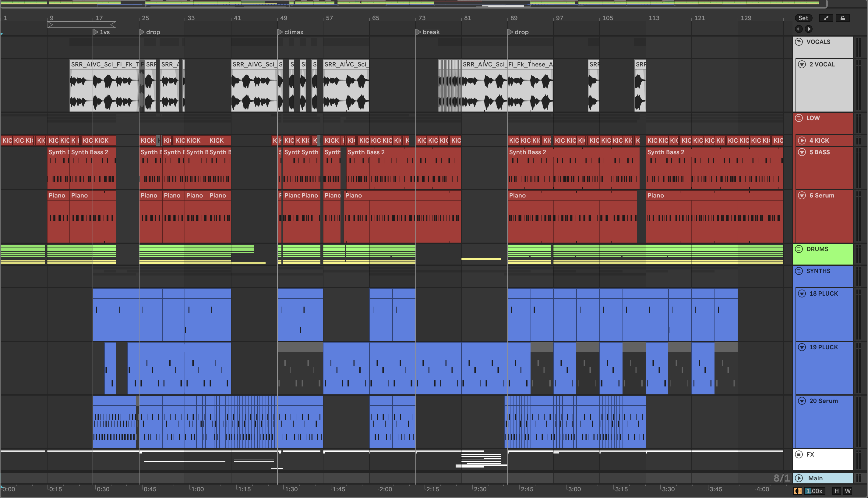This screenshot has width=868, height=498.
Task: Unfold the 4 KICK track
Action: [802, 141]
